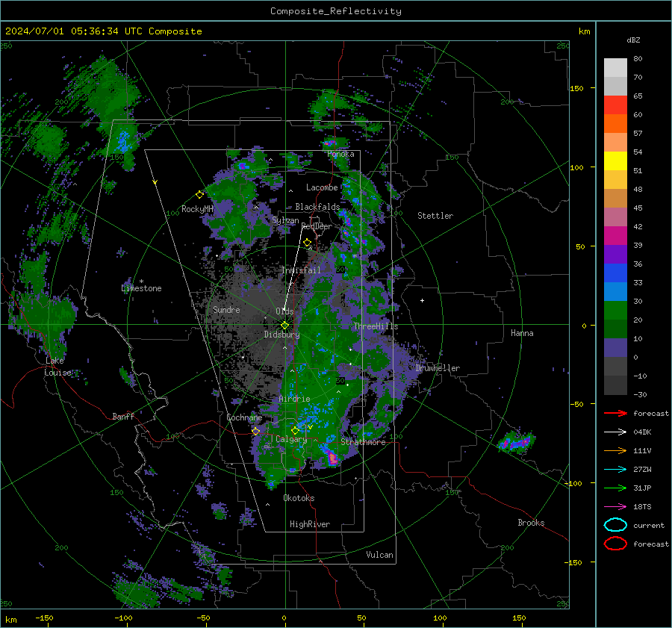Viewport: 672px width, 628px height.
Task: Click the 57 dBZ scale value
Action: point(638,134)
